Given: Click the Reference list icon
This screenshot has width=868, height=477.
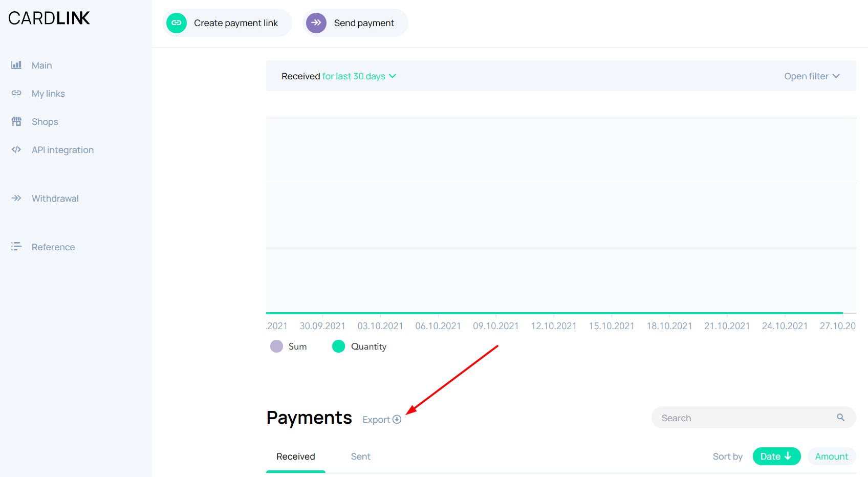Looking at the screenshot, I should (x=16, y=247).
